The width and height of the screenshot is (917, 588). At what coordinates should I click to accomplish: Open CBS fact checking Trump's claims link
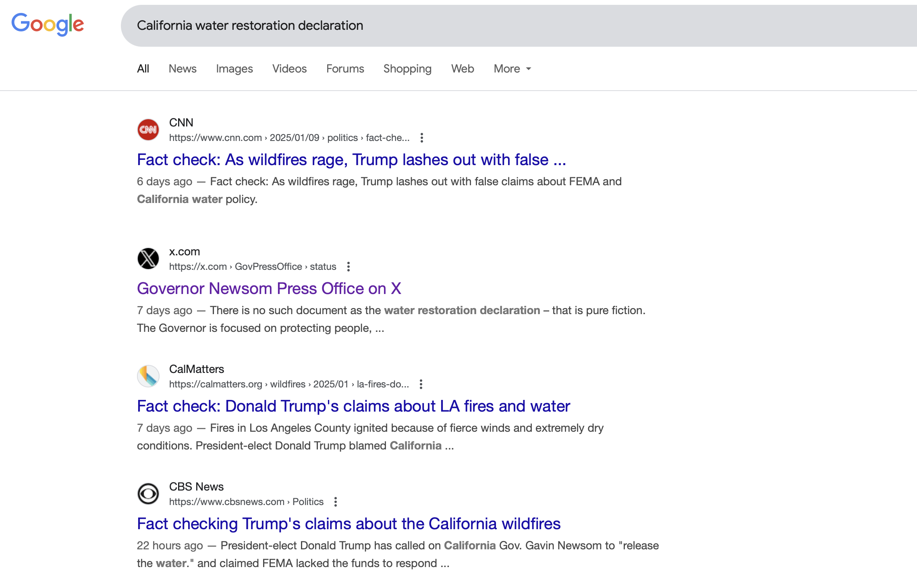(x=349, y=524)
